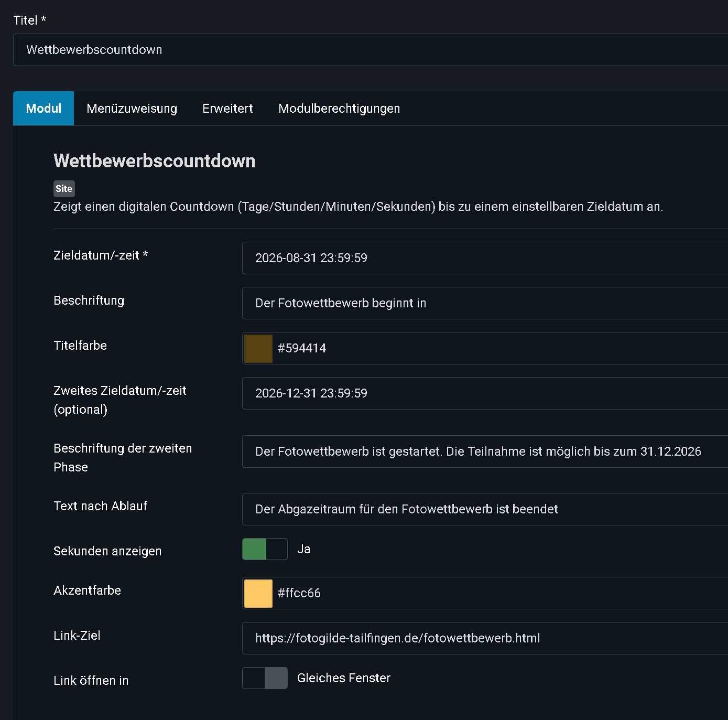Click the 'Titel *' label
The image size is (728, 720).
30,20
